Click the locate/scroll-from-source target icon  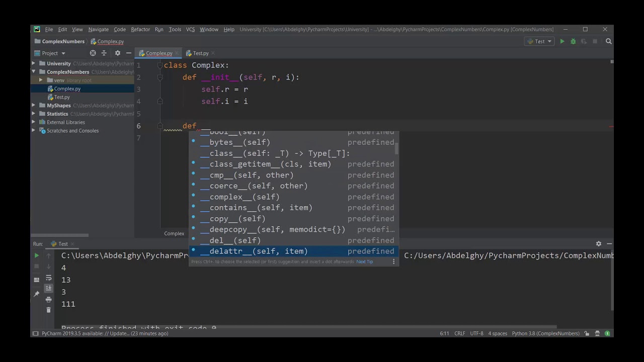[x=93, y=53]
